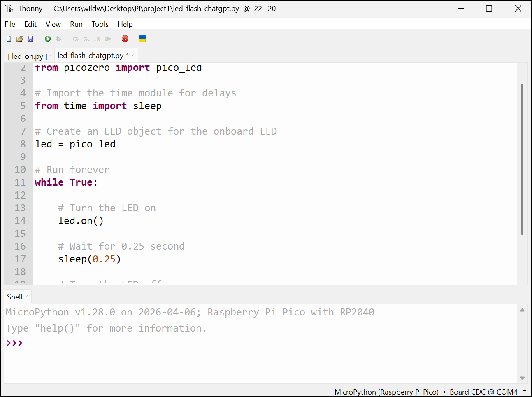Click the Step out toolbar icon

[97, 39]
